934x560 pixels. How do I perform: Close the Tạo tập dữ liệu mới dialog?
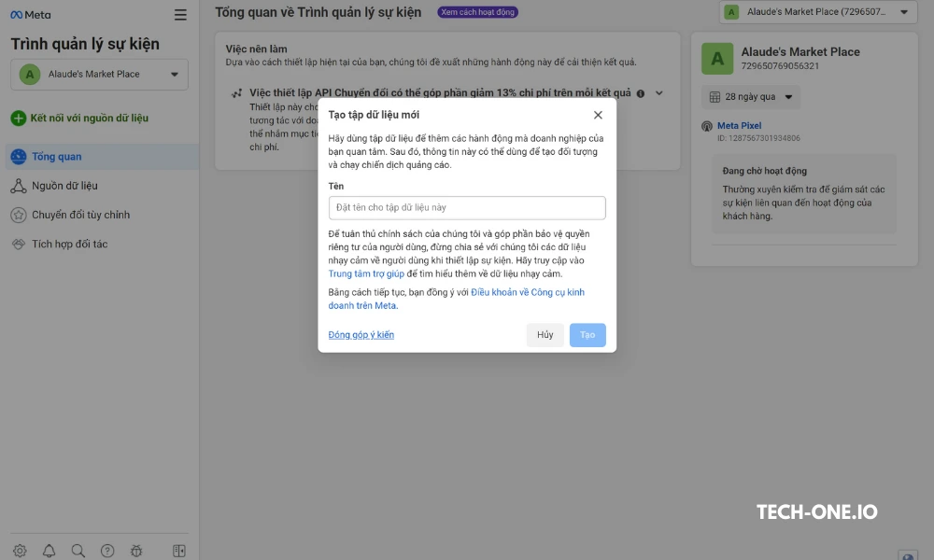click(598, 115)
